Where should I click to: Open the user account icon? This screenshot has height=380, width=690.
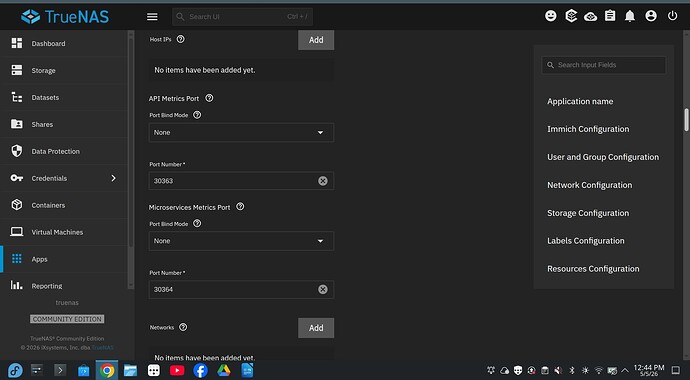[x=651, y=16]
